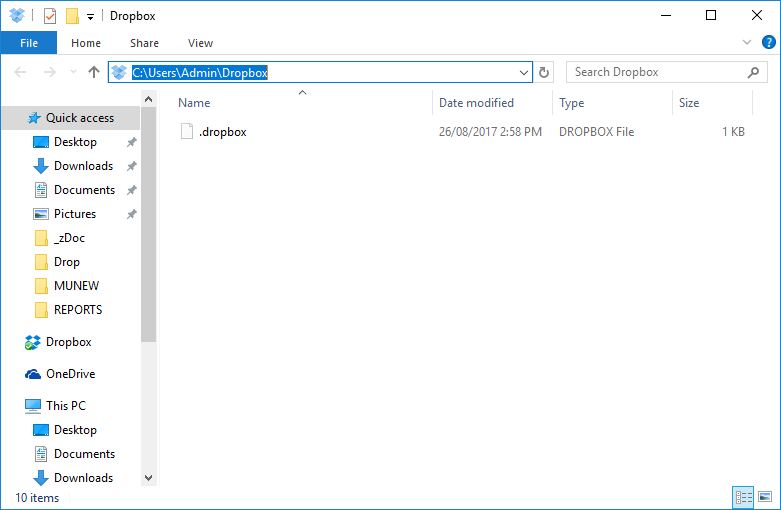Open Documents under This PC
Image resolution: width=781 pixels, height=510 pixels.
pyautogui.click(x=84, y=454)
